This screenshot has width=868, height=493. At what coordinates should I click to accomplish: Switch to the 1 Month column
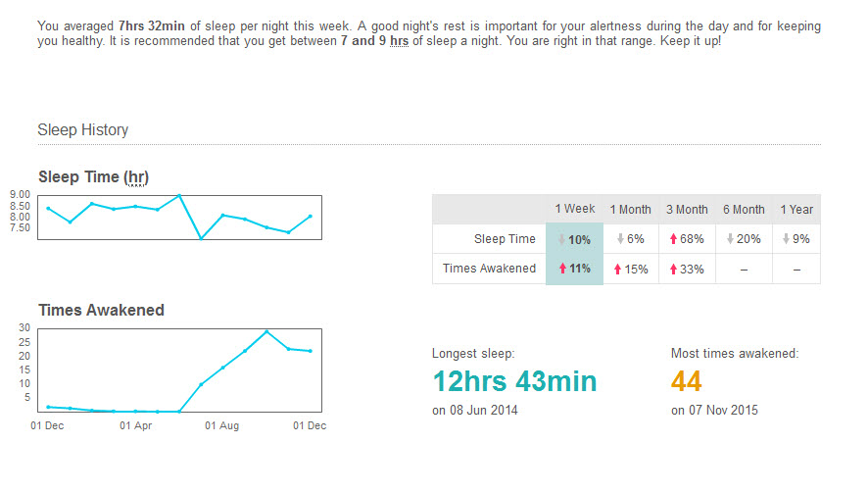pos(631,210)
